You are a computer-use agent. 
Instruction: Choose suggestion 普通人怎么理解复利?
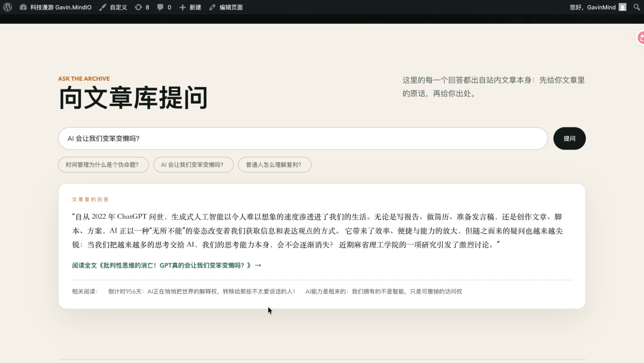[x=274, y=165]
